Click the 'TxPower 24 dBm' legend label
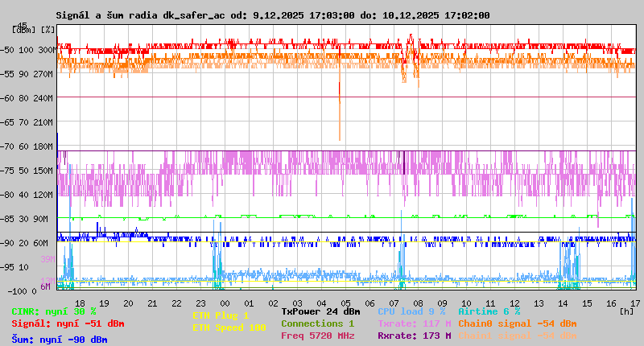Image resolution: width=644 pixels, height=346 pixels. [320, 311]
